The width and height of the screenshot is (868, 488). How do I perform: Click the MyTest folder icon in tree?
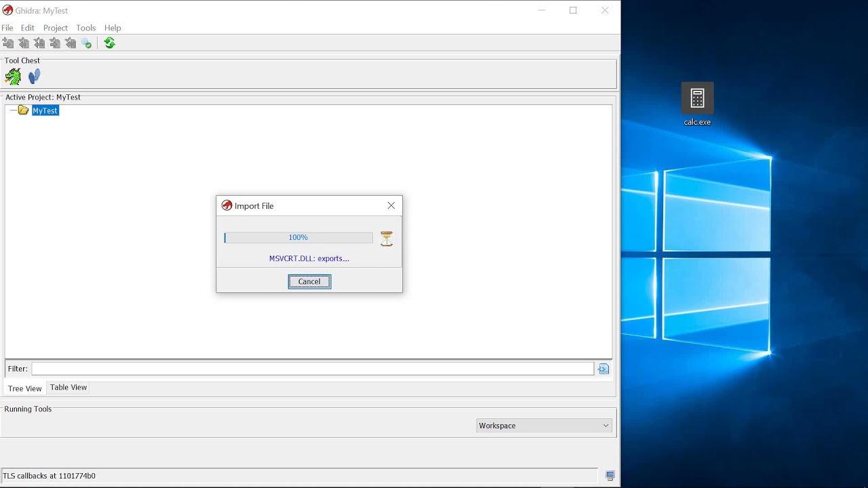(24, 110)
